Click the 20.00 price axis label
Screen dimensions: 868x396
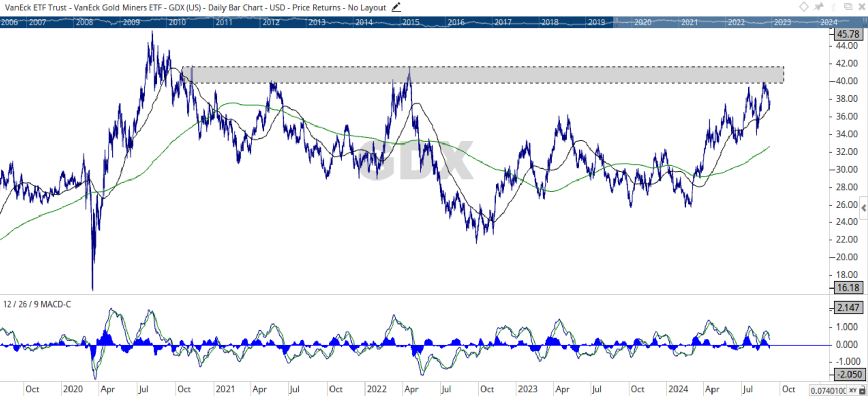[847, 257]
